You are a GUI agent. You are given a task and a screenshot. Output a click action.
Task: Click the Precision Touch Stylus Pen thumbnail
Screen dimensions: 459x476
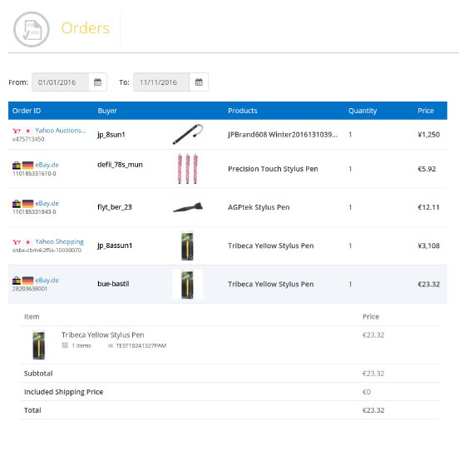pyautogui.click(x=187, y=169)
